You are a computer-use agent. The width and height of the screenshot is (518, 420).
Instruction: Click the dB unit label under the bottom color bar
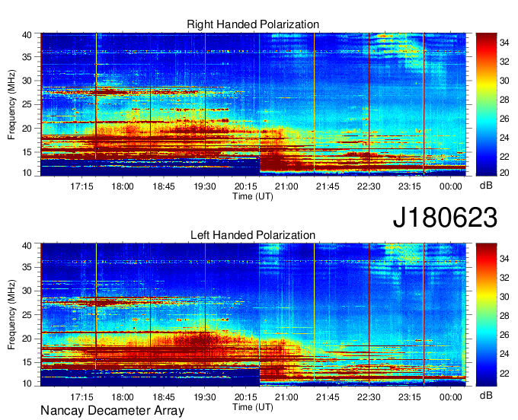click(x=486, y=395)
